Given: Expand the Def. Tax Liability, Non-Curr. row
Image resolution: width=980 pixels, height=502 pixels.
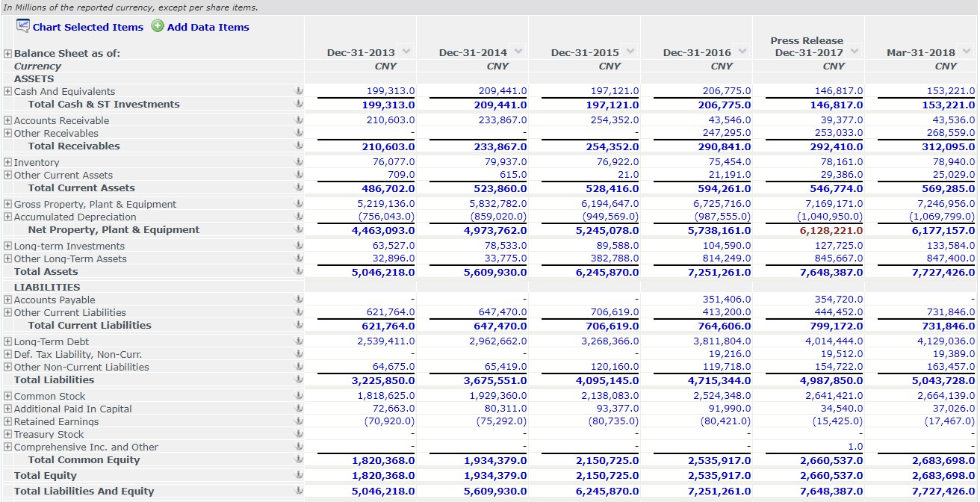Looking at the screenshot, I should (8, 354).
